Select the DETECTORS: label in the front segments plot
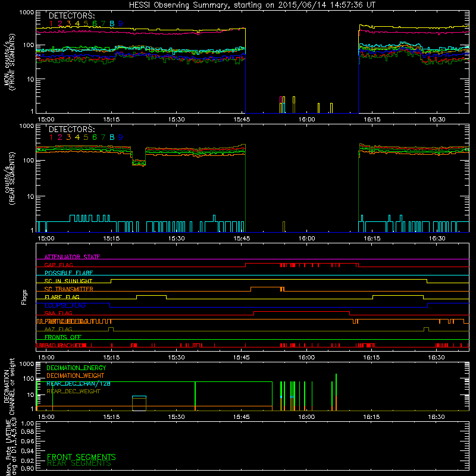 71,15
